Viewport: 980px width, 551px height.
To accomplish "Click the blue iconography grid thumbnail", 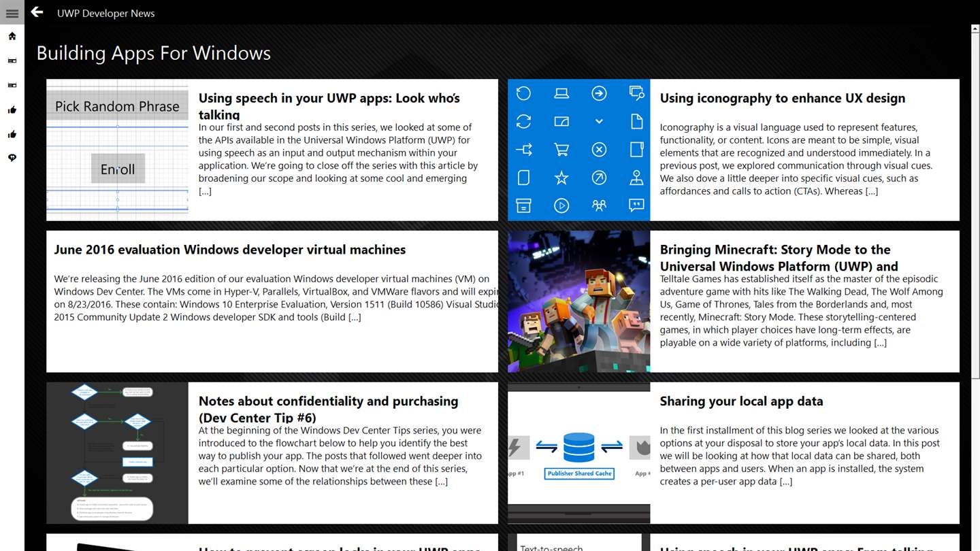I will tap(578, 150).
